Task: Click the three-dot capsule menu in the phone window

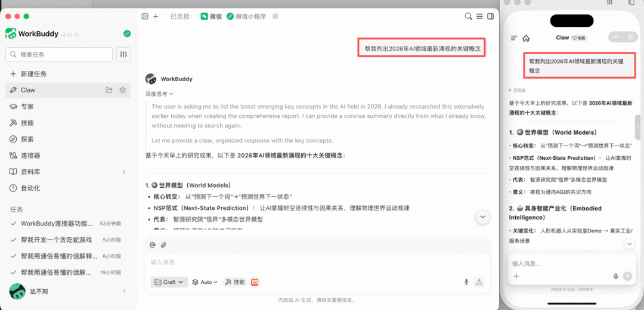Action: pyautogui.click(x=615, y=37)
